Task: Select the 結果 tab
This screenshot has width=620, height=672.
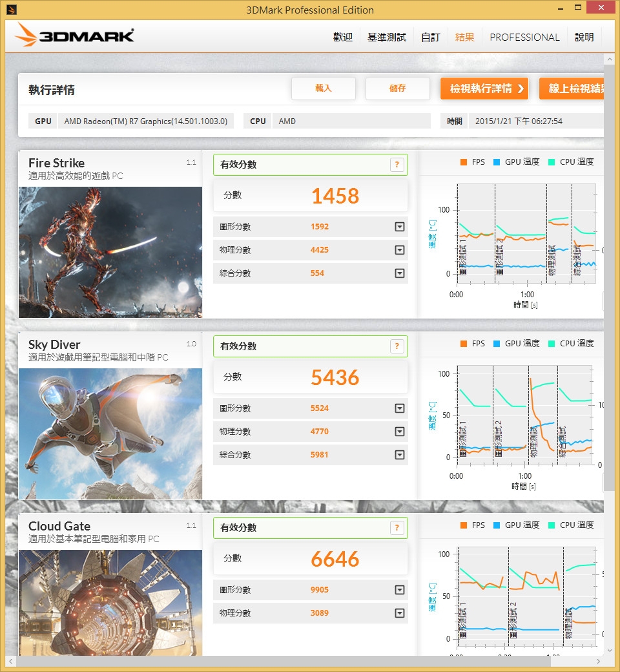Action: point(465,37)
